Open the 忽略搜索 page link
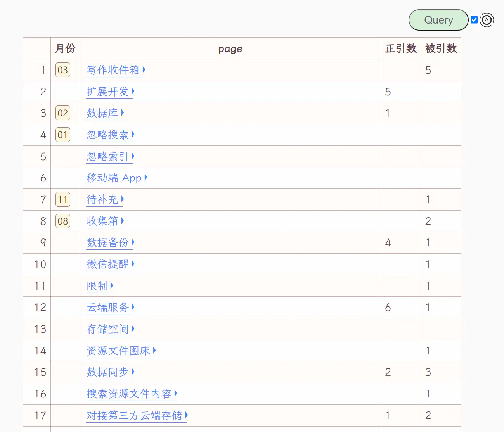Viewport: 504px width, 432px height. (x=107, y=135)
